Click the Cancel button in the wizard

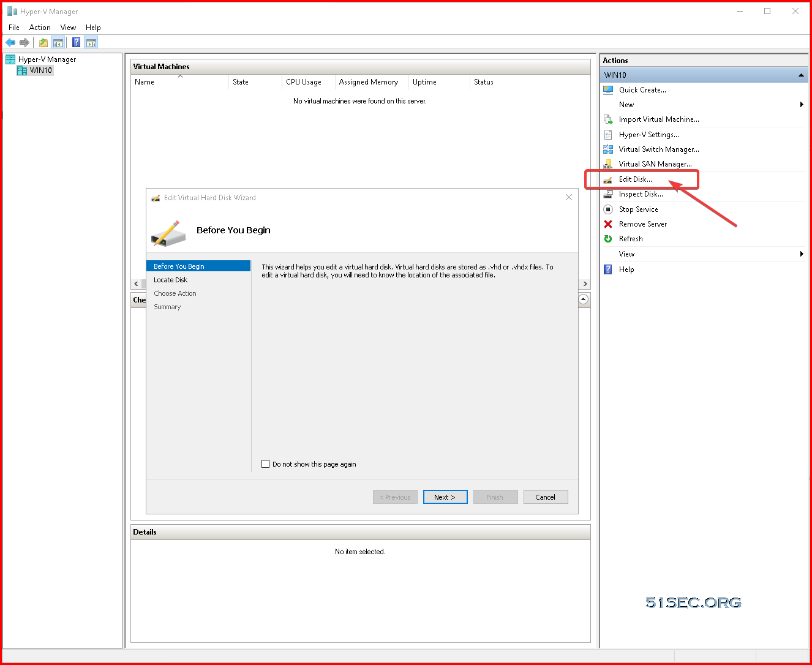546,497
